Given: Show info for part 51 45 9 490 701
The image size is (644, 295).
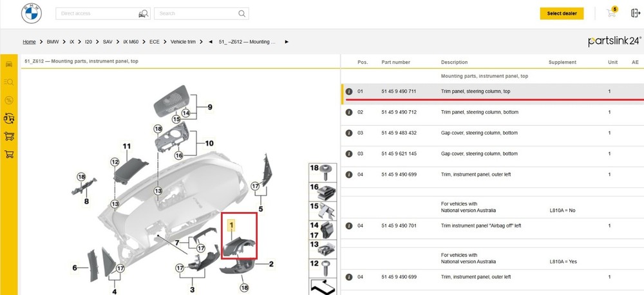Looking at the screenshot, I should pyautogui.click(x=349, y=225).
